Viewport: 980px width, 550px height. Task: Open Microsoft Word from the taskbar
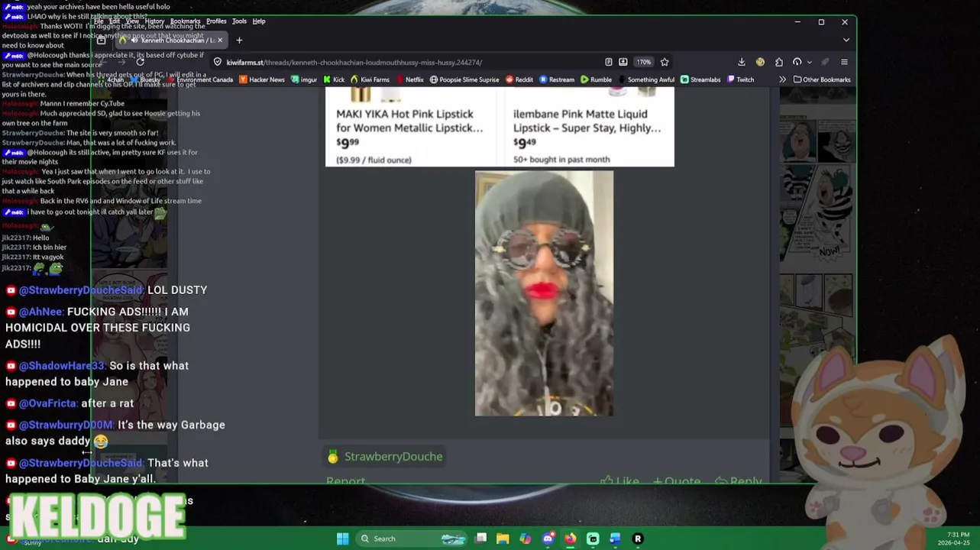click(x=615, y=539)
